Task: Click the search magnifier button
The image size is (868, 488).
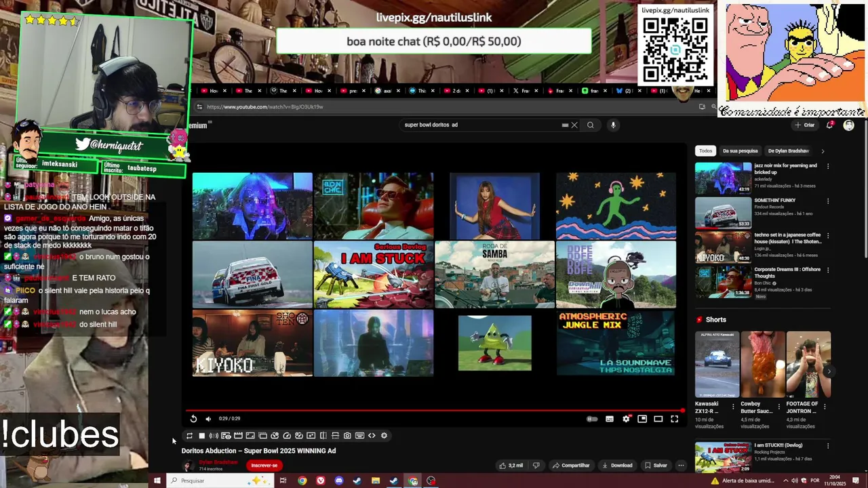Action: 590,125
